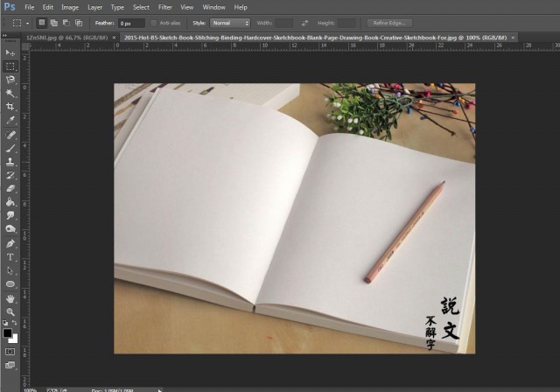Screen dimensions: 560x392
Task: Select the Move tool
Action: pyautogui.click(x=10, y=52)
